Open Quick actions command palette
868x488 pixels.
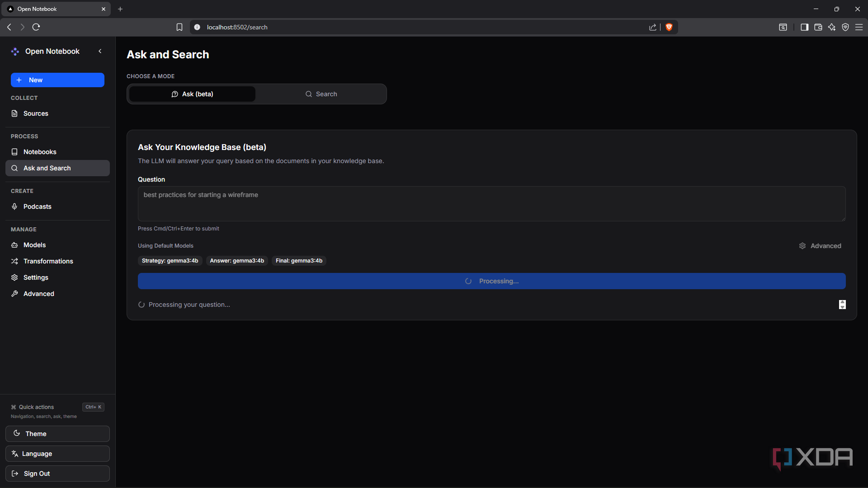[57, 411]
